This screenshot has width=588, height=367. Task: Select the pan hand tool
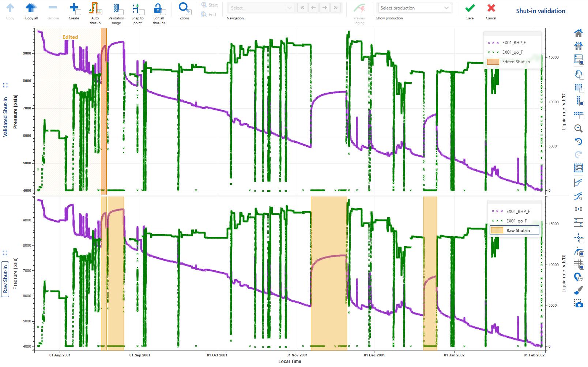[578, 74]
